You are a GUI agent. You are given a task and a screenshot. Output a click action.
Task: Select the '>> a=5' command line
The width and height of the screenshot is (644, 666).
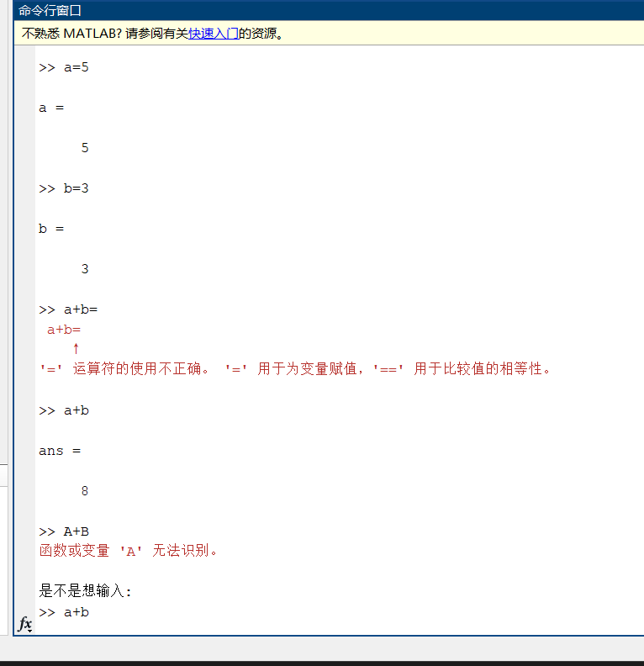pos(64,67)
